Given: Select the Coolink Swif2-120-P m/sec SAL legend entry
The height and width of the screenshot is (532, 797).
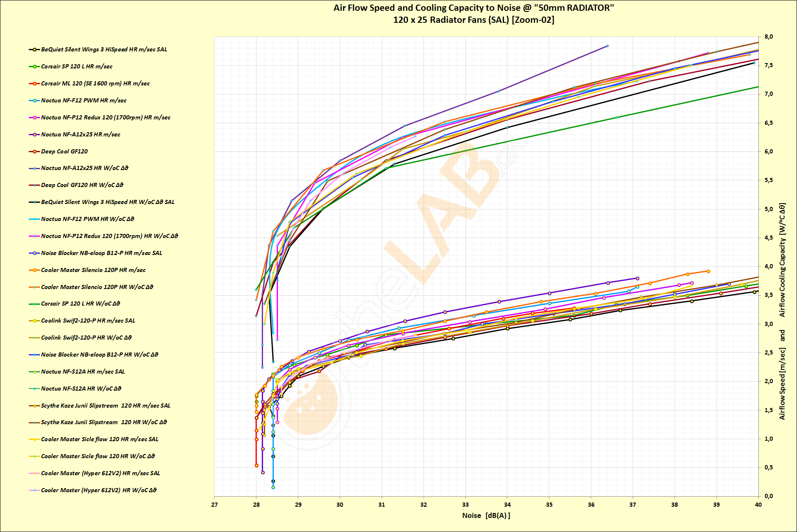Looking at the screenshot, I should (x=88, y=321).
